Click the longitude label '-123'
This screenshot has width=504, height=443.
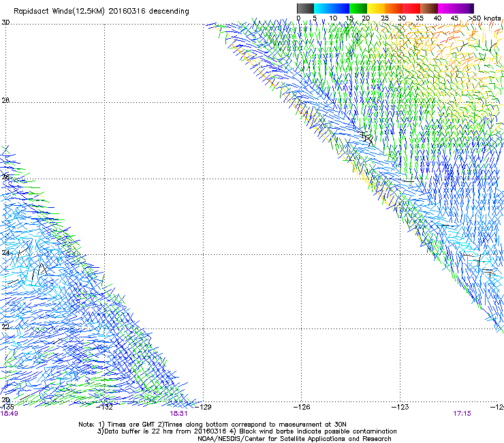click(x=400, y=407)
